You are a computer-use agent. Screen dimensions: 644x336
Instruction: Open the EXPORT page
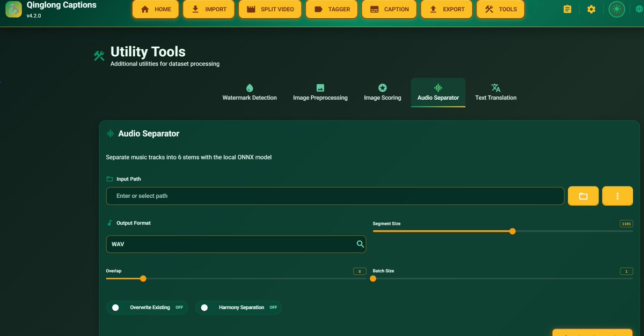click(447, 9)
